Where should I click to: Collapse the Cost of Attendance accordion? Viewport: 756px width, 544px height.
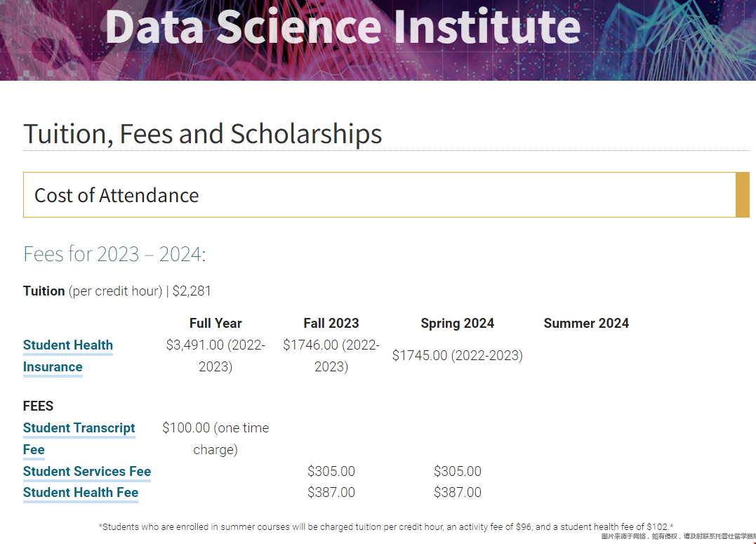(380, 195)
